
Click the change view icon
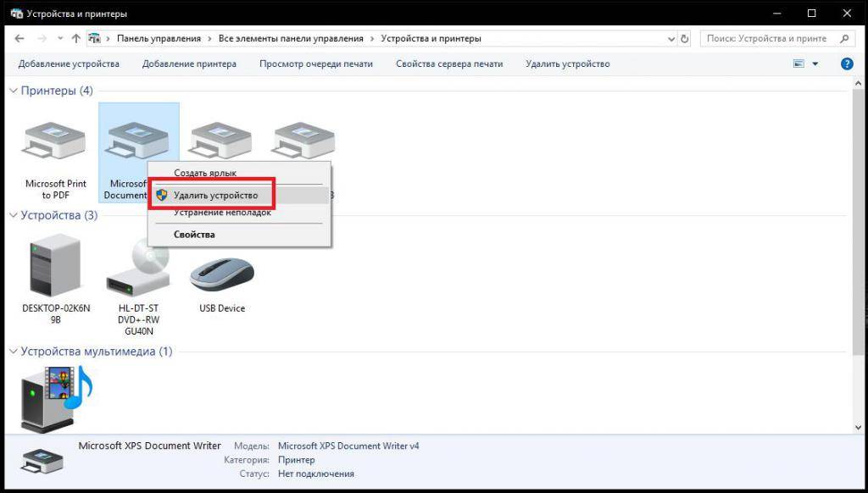[798, 64]
